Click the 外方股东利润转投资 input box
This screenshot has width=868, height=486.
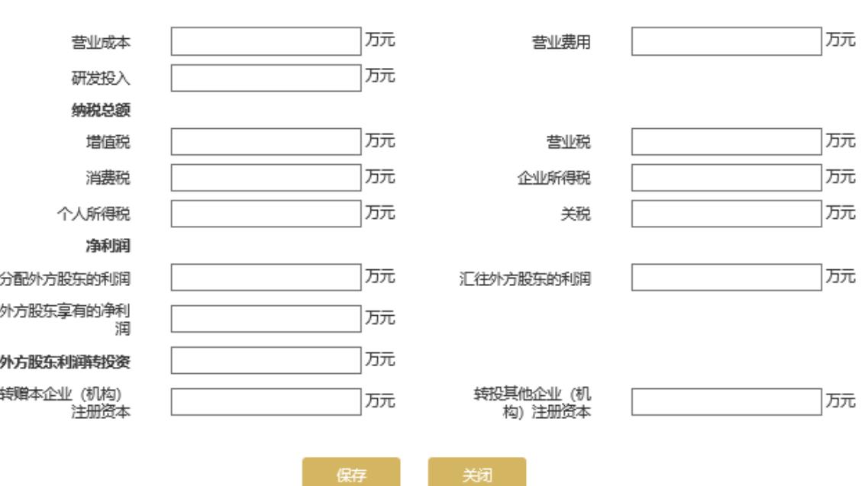(266, 360)
